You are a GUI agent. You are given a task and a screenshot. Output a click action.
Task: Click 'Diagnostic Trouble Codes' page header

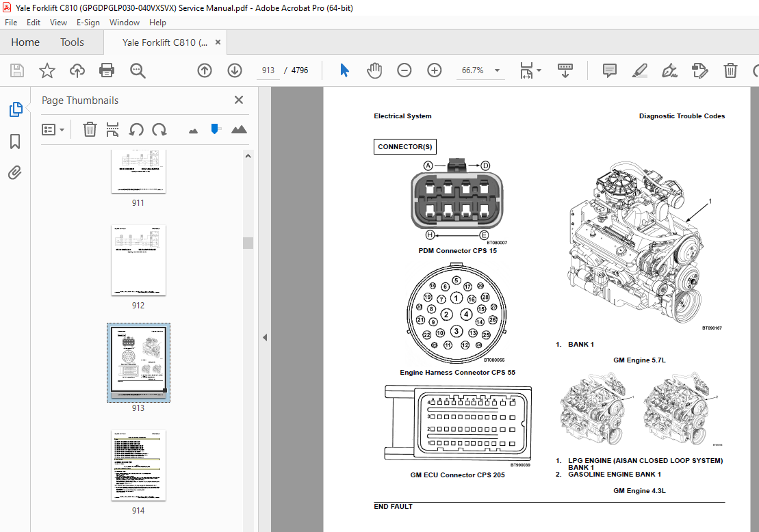[x=682, y=116]
